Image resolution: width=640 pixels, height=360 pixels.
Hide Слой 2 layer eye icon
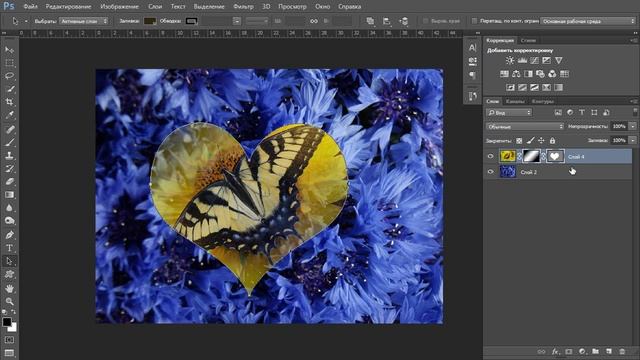491,172
